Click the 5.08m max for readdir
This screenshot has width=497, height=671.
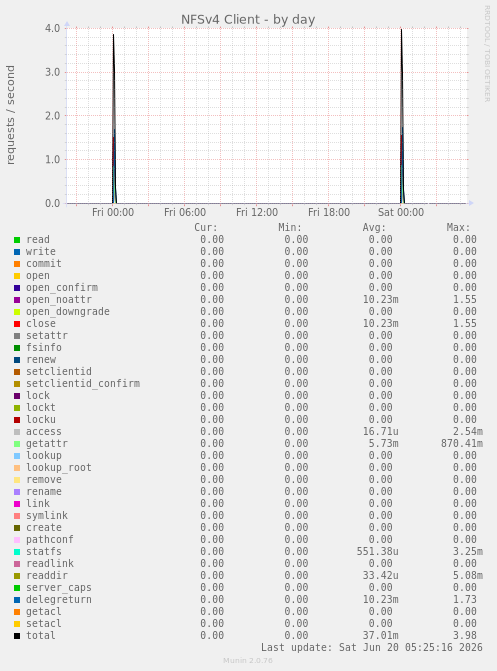click(x=468, y=576)
